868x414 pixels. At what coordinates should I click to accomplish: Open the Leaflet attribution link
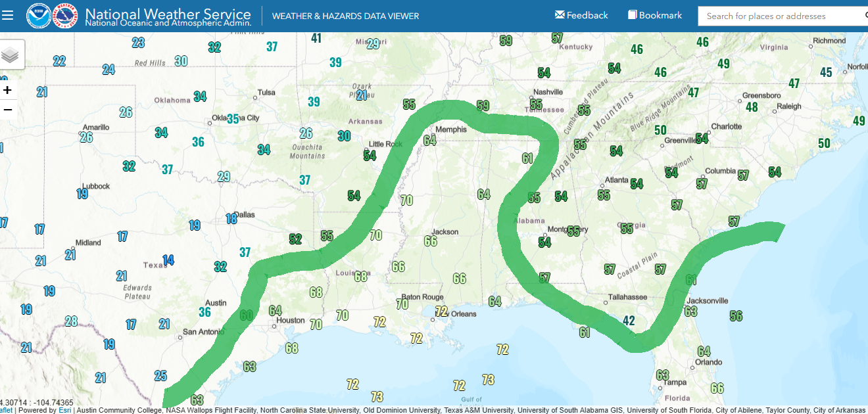tap(6, 410)
